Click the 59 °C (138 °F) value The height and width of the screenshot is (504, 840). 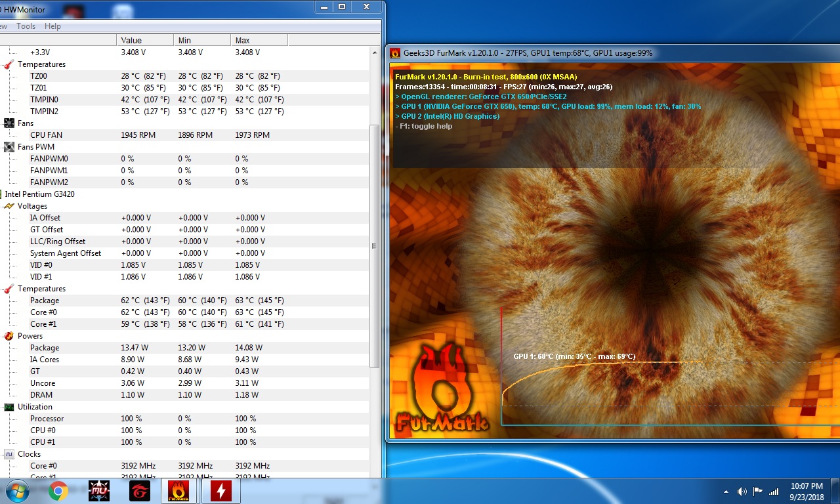[x=145, y=324]
